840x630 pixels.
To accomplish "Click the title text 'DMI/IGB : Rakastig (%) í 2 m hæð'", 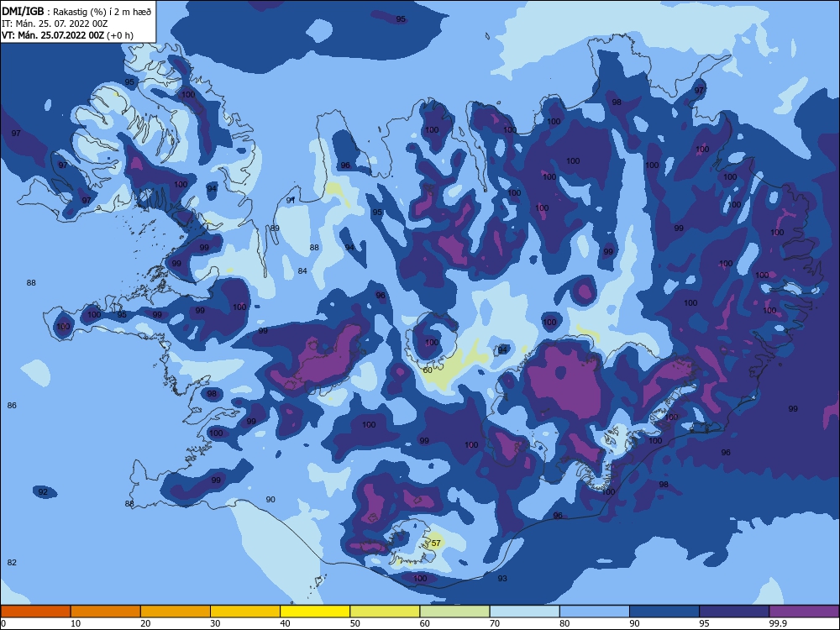I will coord(76,11).
